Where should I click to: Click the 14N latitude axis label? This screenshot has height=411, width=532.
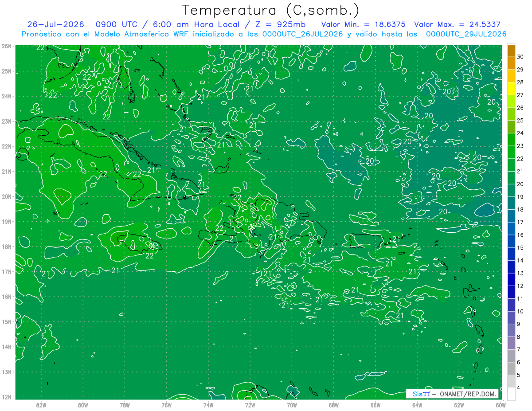pos(6,347)
